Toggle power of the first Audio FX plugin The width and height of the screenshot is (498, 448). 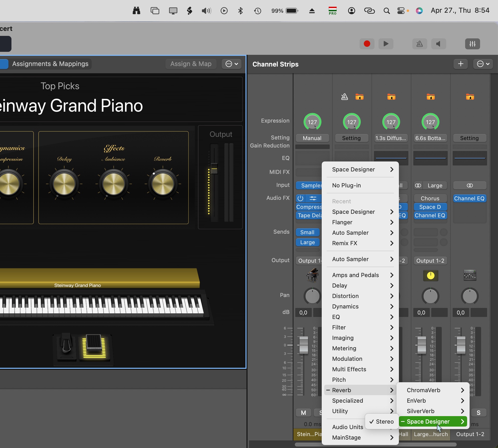pos(301,198)
